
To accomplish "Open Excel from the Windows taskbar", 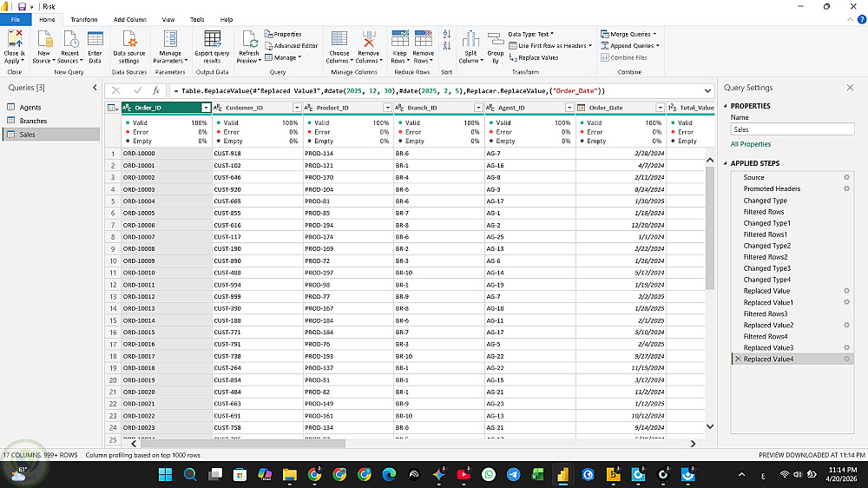I will [x=538, y=474].
